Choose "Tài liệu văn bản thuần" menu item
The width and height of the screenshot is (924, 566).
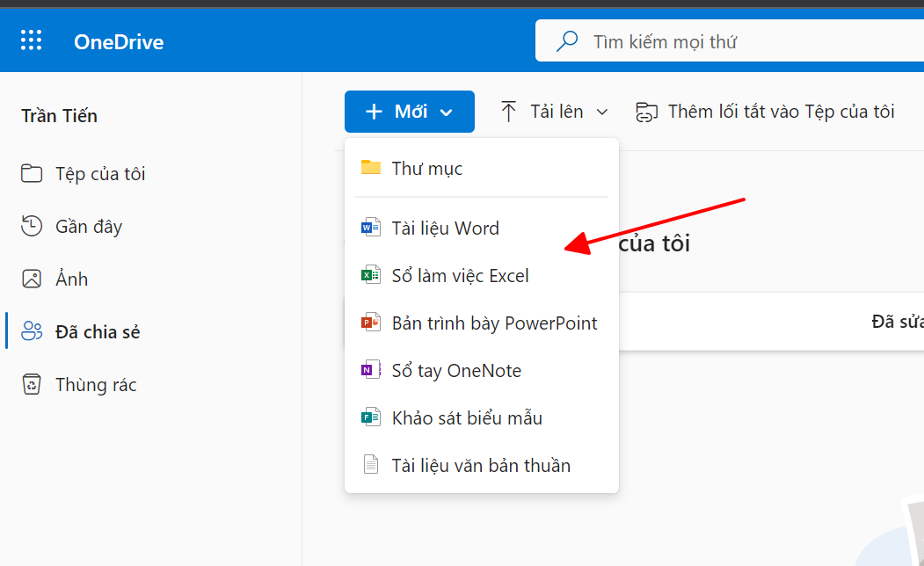482,465
